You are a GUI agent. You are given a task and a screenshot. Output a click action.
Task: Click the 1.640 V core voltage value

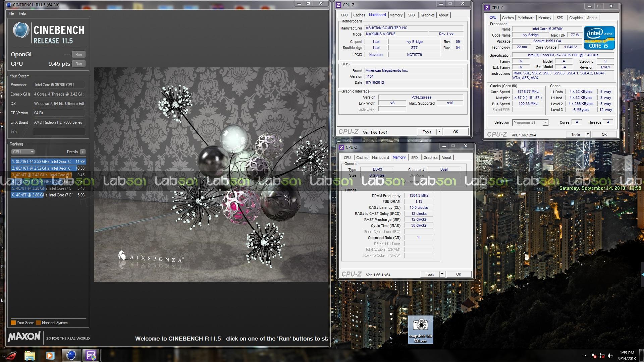pyautogui.click(x=571, y=47)
